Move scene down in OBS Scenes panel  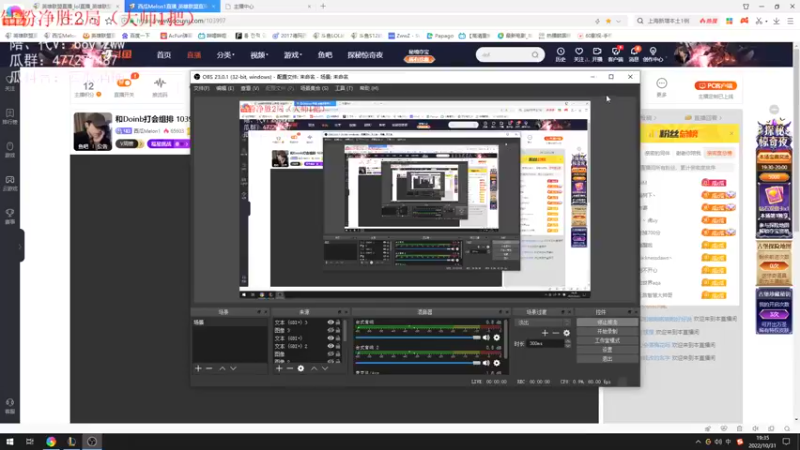[233, 368]
